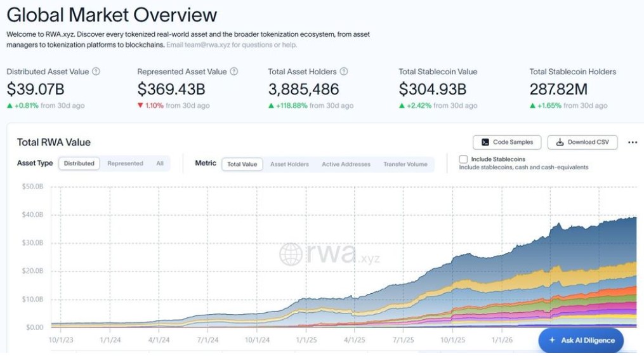Switch metric to Total Value

tap(242, 164)
